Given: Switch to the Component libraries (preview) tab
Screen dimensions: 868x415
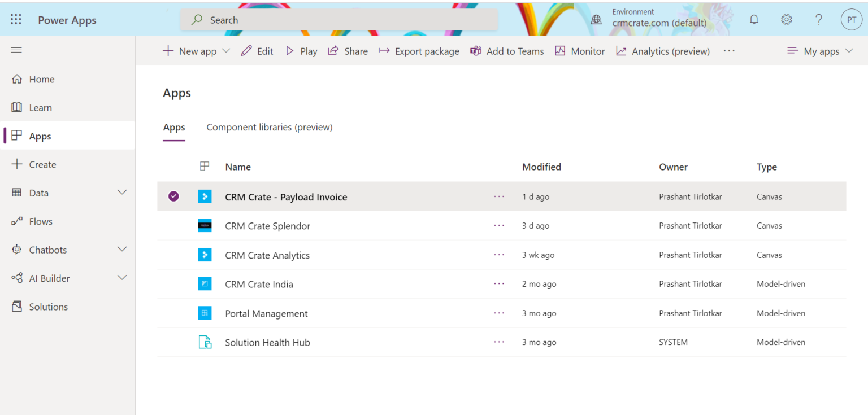Looking at the screenshot, I should point(269,127).
